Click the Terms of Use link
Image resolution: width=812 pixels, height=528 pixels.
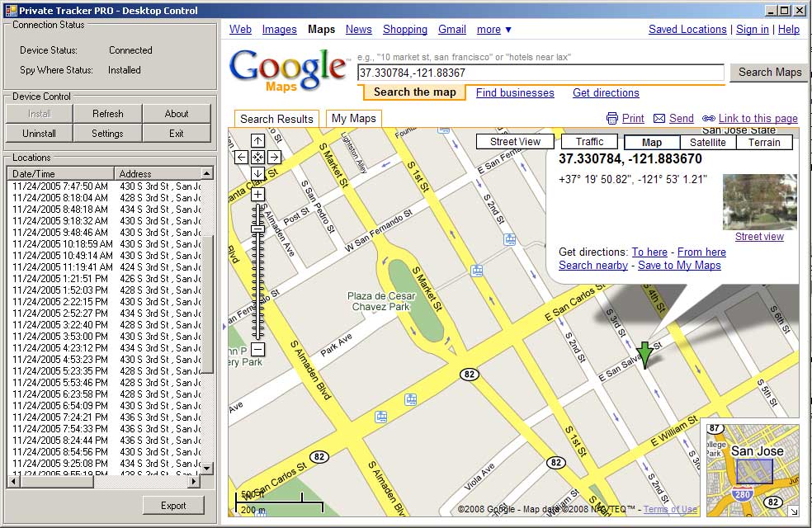tap(670, 509)
